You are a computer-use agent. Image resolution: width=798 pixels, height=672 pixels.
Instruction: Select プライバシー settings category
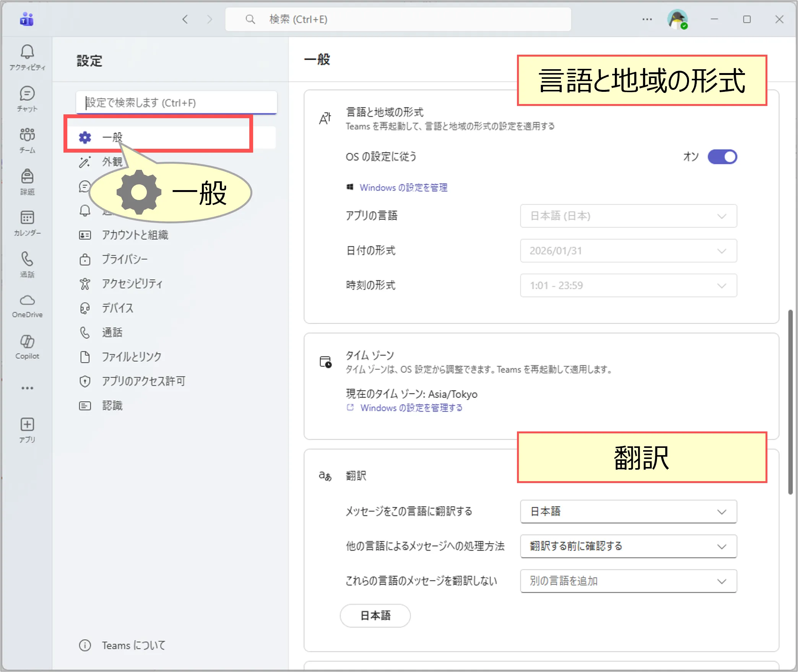coord(124,259)
